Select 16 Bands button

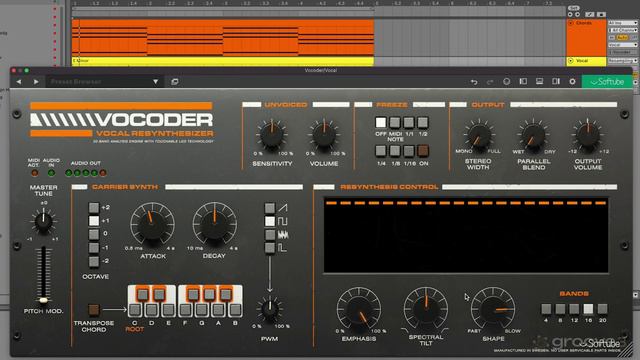[588, 309]
